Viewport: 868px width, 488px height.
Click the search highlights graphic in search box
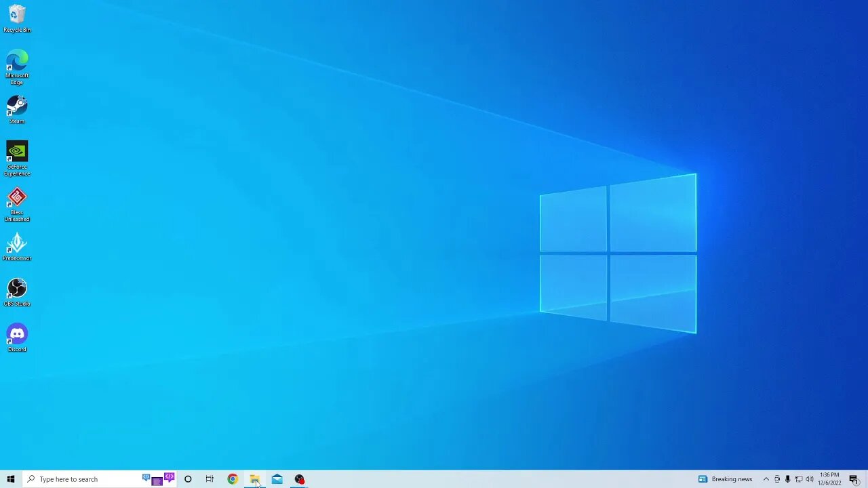[x=159, y=479]
